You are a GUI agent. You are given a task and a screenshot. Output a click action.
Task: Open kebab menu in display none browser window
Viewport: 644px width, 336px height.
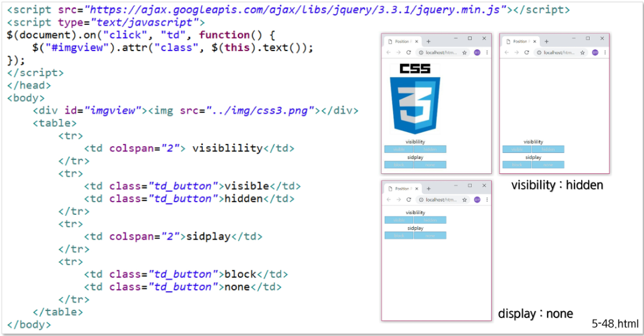click(x=487, y=199)
